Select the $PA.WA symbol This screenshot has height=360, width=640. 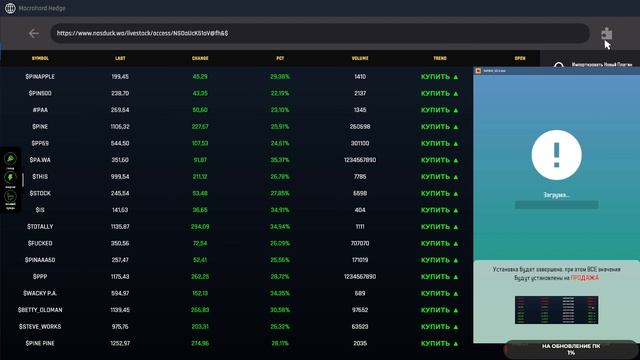click(40, 160)
